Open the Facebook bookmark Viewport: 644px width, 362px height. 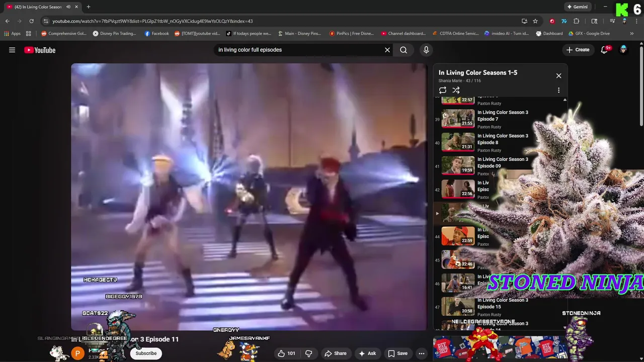tap(156, 34)
